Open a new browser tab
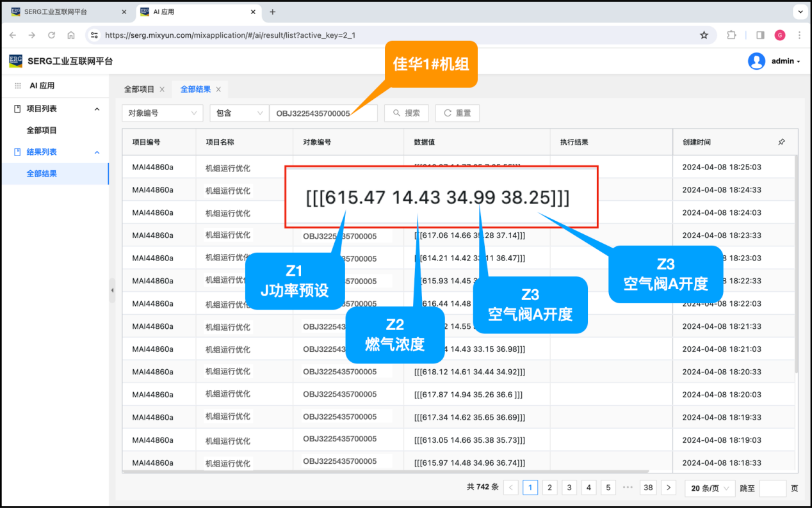 click(x=273, y=12)
